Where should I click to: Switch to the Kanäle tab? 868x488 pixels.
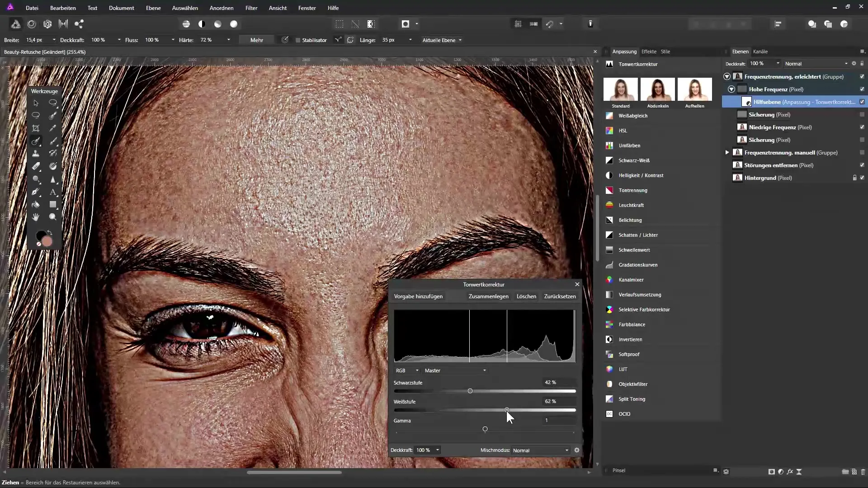tap(760, 52)
